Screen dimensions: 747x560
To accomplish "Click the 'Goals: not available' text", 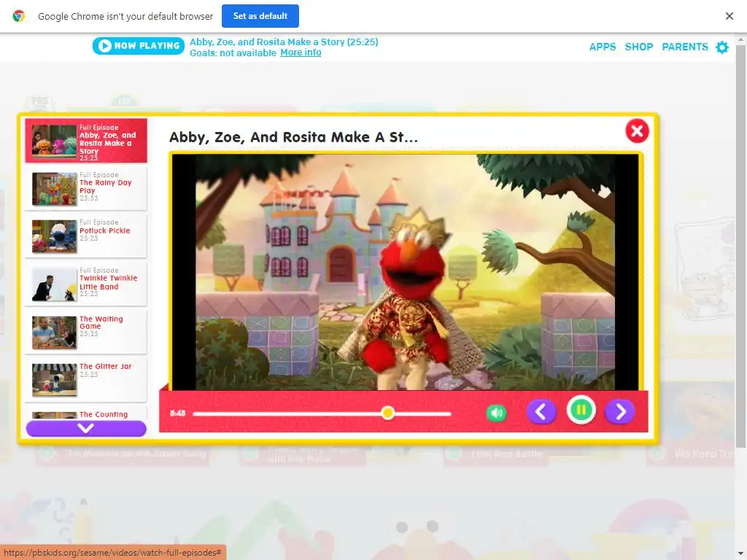I will [233, 52].
